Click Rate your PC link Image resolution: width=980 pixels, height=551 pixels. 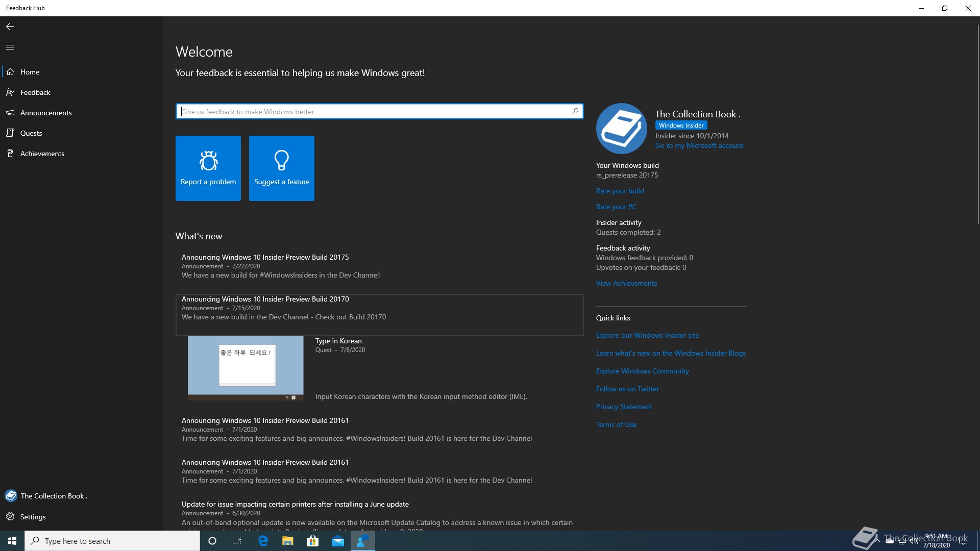pos(617,207)
